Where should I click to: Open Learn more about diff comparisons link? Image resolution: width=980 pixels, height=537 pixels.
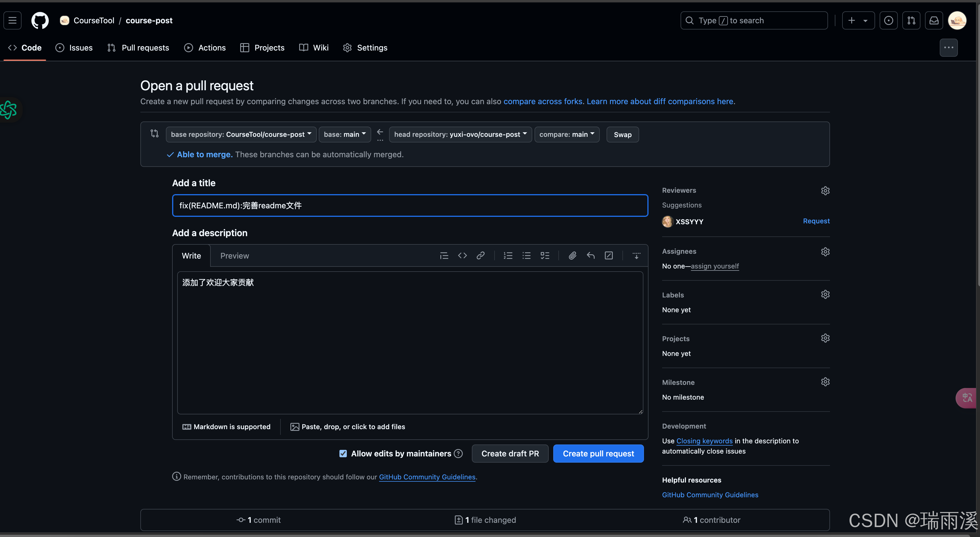click(660, 102)
